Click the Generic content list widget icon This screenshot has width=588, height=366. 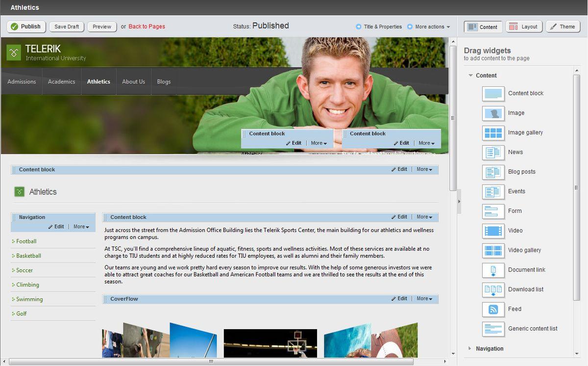tap(493, 329)
